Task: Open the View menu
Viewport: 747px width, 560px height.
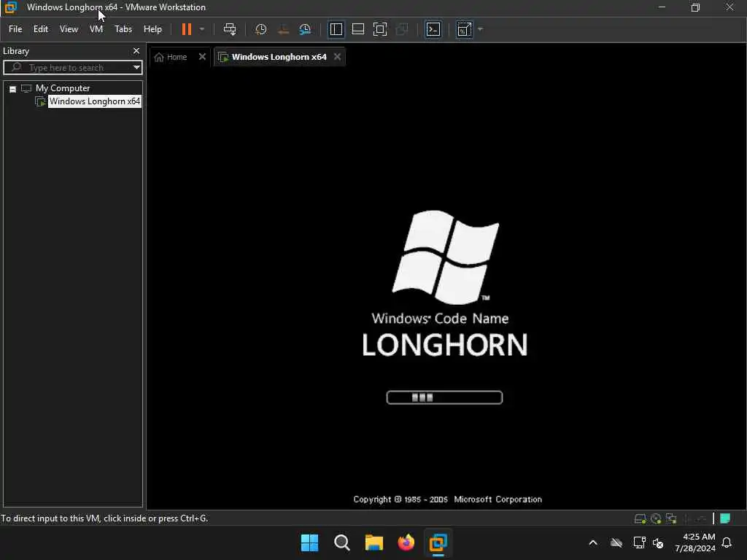Action: point(69,29)
